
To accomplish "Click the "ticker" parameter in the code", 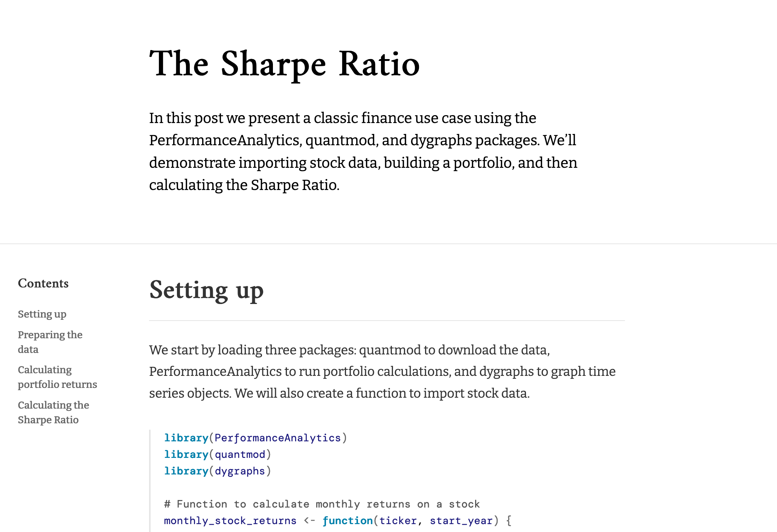I will tap(399, 520).
